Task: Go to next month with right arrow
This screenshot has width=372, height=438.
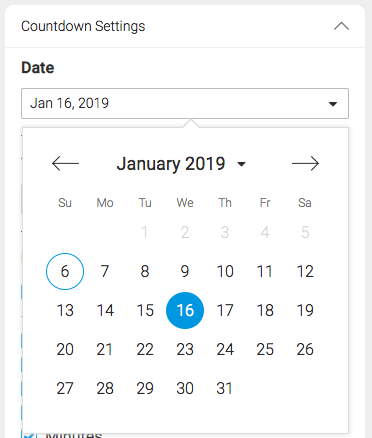Action: pos(305,163)
